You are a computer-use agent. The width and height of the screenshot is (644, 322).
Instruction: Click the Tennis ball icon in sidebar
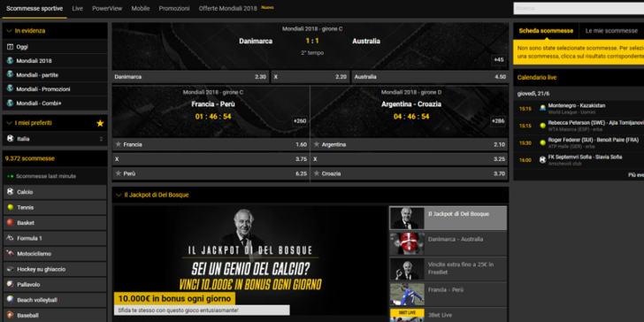[11, 207]
